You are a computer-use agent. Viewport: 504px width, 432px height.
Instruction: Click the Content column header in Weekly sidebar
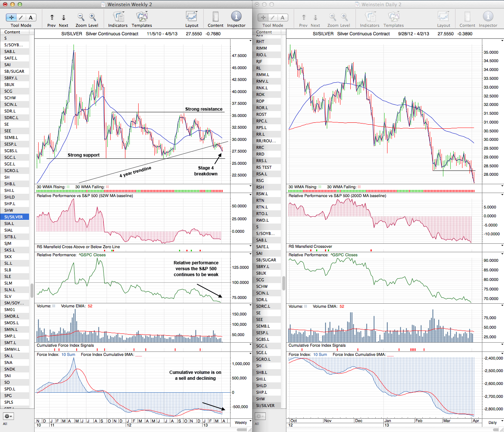[12, 32]
